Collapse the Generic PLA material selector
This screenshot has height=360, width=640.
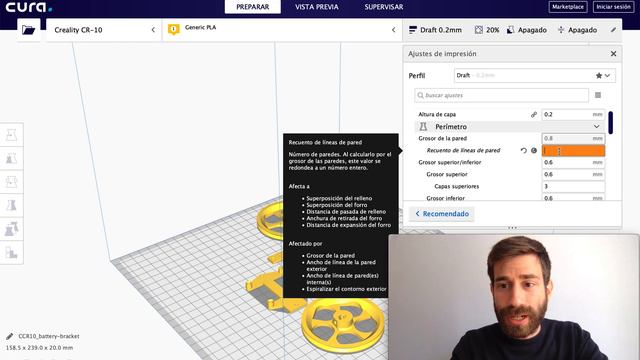[393, 30]
